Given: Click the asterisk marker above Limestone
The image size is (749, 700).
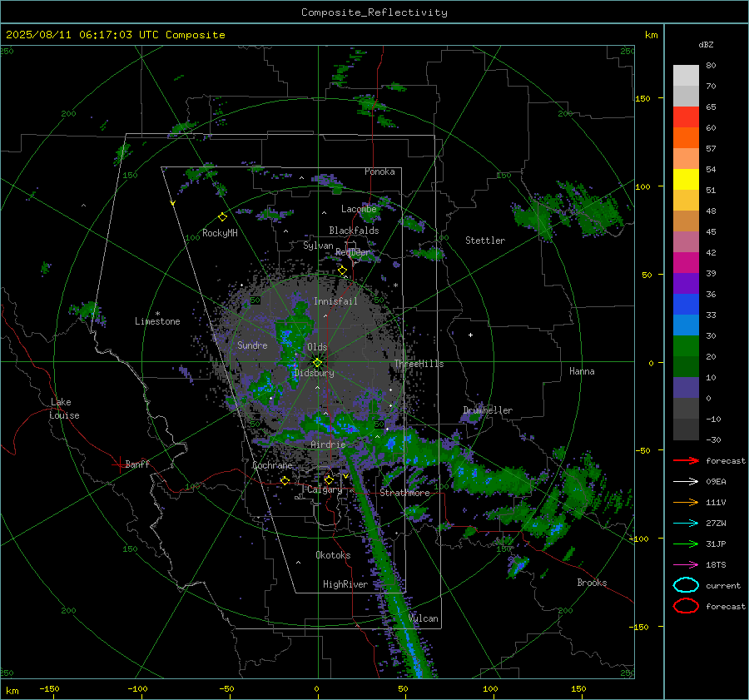Looking at the screenshot, I should tap(157, 314).
